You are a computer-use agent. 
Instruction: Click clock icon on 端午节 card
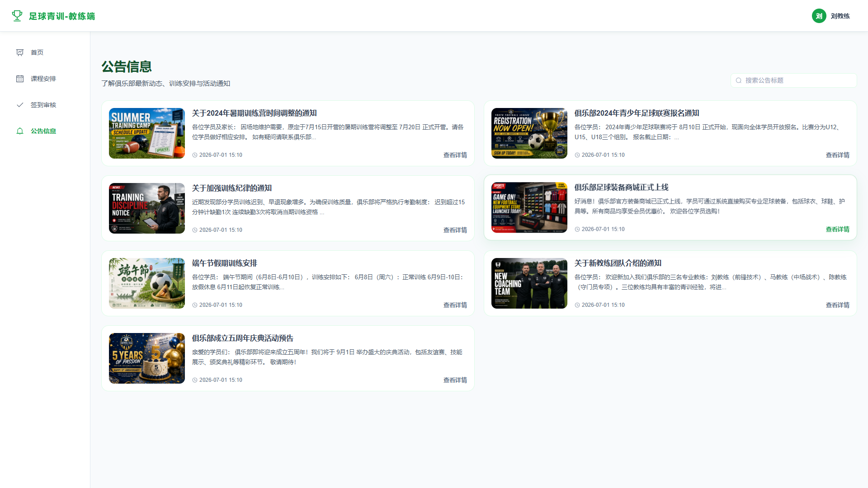(x=195, y=305)
